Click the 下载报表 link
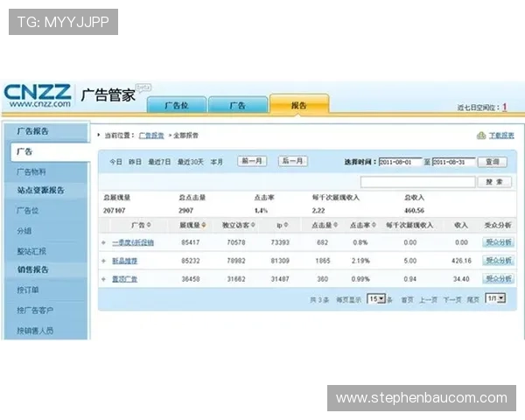The width and height of the screenshot is (525, 420). click(501, 136)
